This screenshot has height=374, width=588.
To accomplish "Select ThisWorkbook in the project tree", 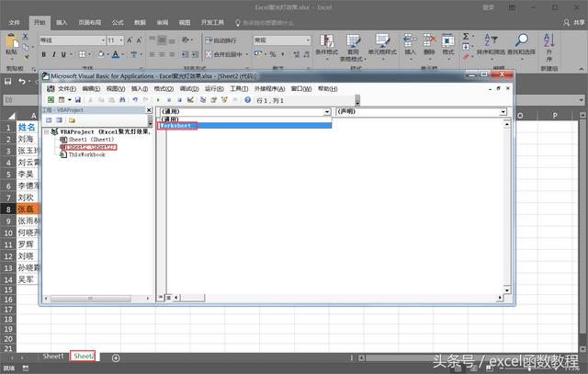I will pos(86,154).
